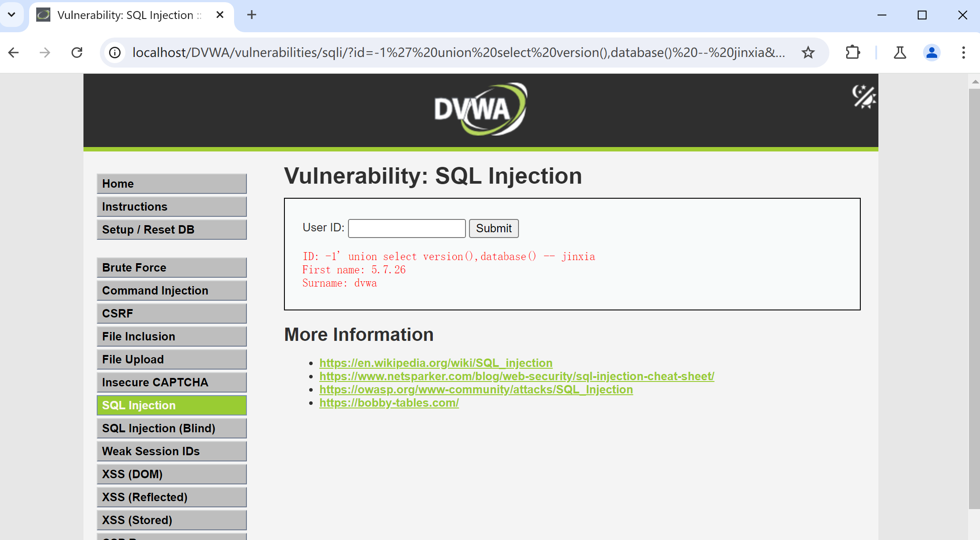Click the browser back arrow
Image resolution: width=980 pixels, height=540 pixels.
coord(14,53)
